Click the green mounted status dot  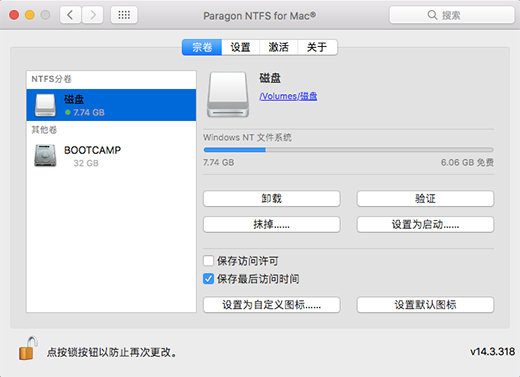coord(68,113)
